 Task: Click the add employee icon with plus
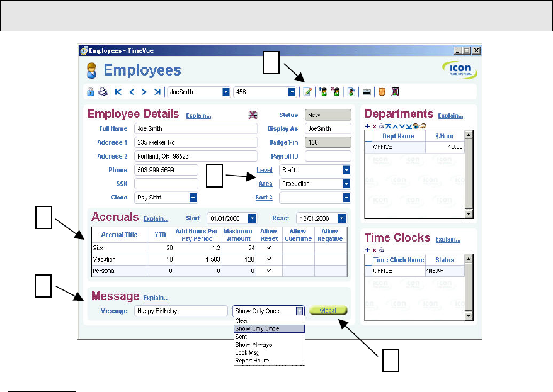point(322,92)
